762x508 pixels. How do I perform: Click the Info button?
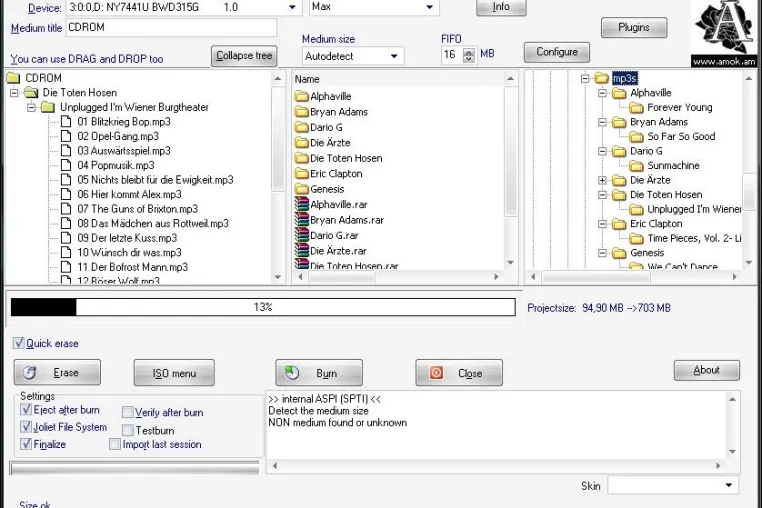[x=501, y=7]
